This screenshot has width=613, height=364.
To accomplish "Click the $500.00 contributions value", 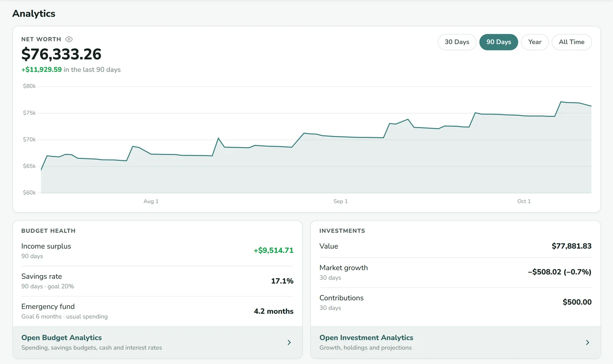I will (577, 302).
